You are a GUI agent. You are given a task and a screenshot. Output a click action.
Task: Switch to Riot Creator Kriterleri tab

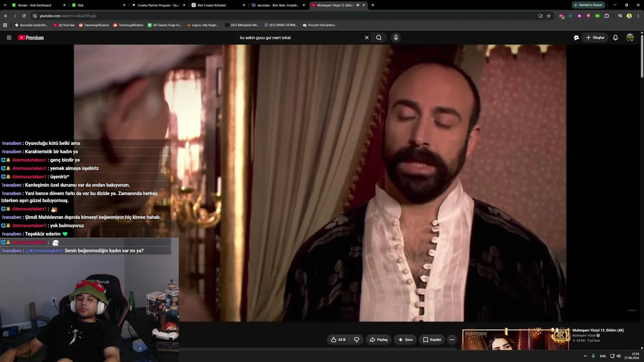[x=217, y=5]
